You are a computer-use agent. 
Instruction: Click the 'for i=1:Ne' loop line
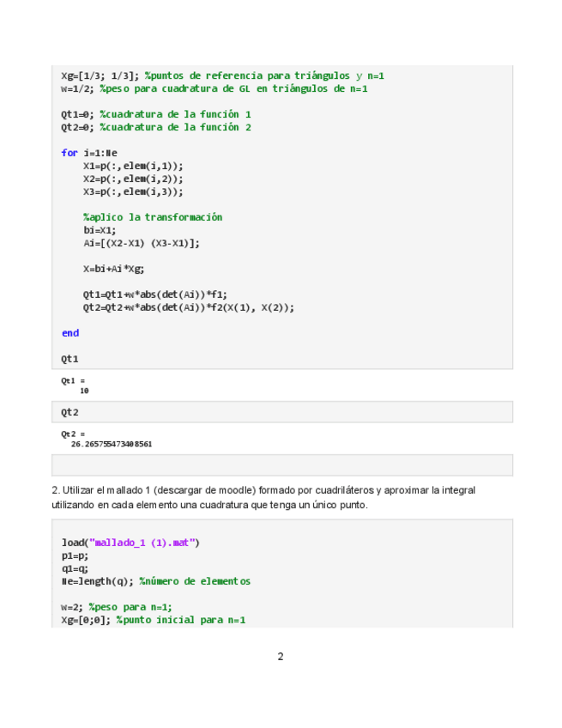pos(89,153)
